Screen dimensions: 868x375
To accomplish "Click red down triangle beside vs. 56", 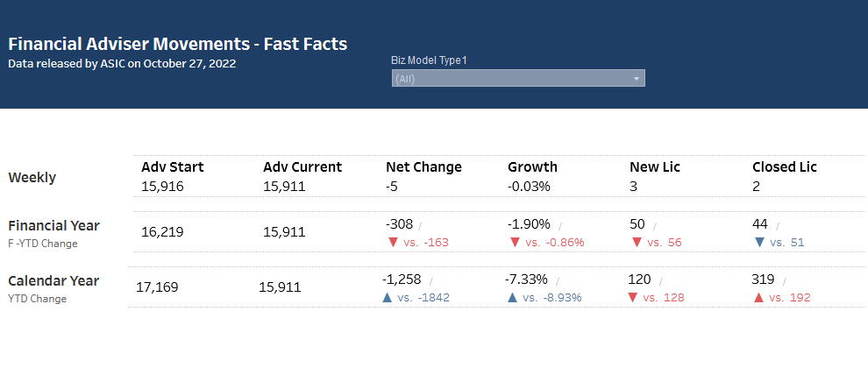I will (x=635, y=243).
